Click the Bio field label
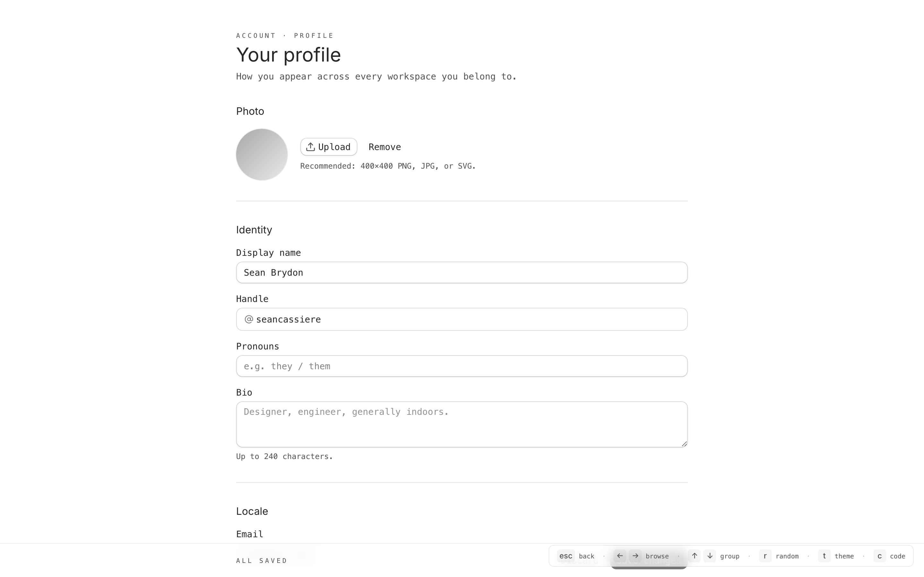The height and width of the screenshot is (577, 924). (244, 392)
